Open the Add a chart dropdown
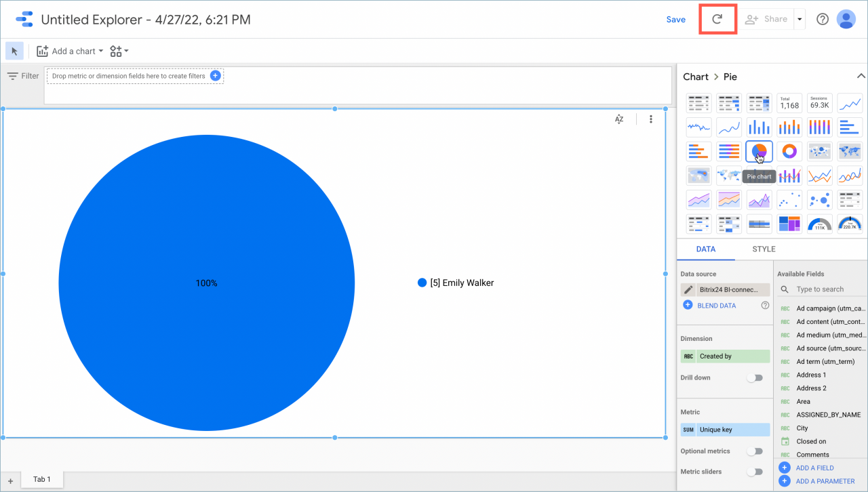The height and width of the screenshot is (492, 868). (70, 51)
